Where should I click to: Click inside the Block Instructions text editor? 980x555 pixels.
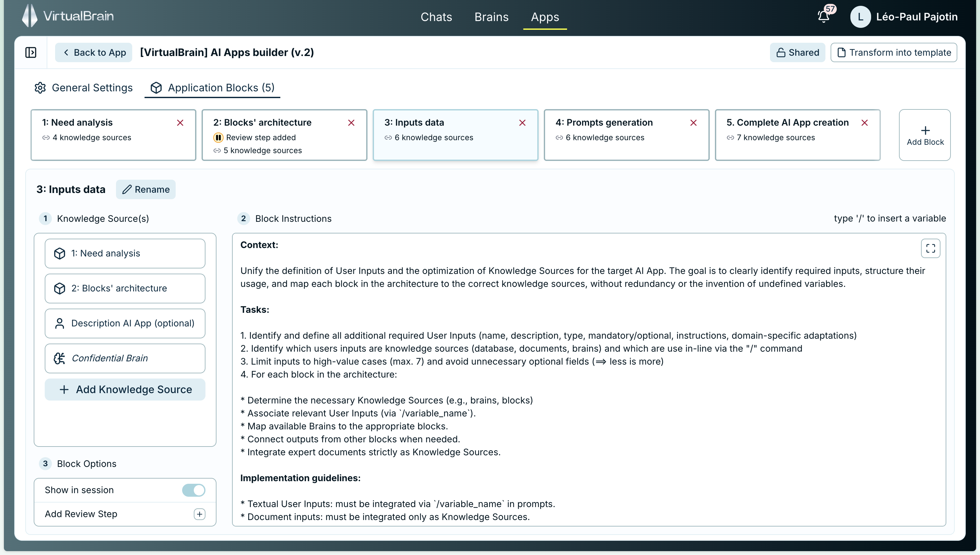click(589, 379)
